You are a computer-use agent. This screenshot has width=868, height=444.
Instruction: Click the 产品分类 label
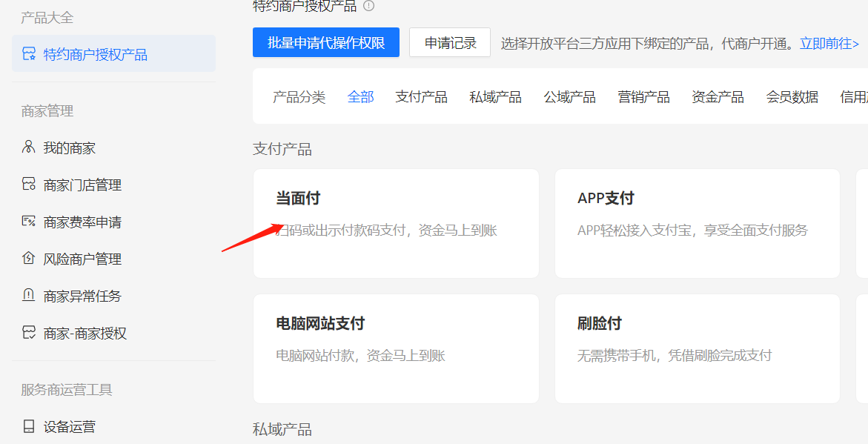[x=299, y=97]
